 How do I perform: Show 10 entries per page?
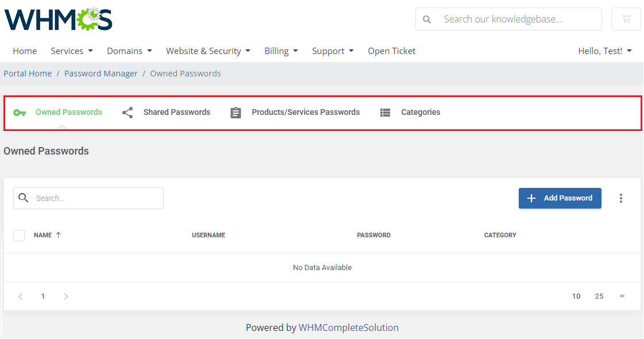(576, 296)
